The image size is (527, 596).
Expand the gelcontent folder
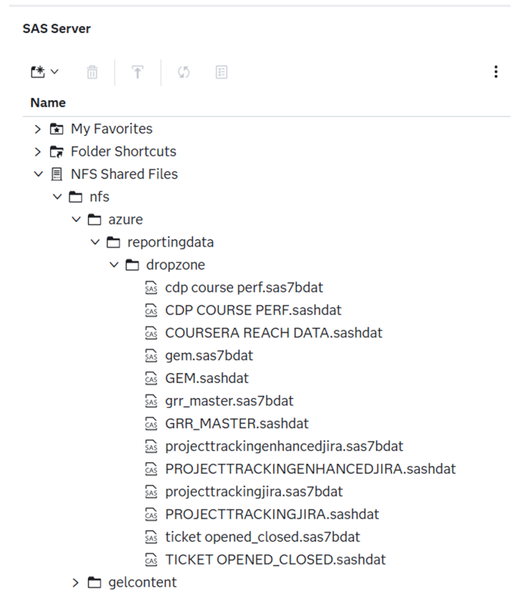75,583
